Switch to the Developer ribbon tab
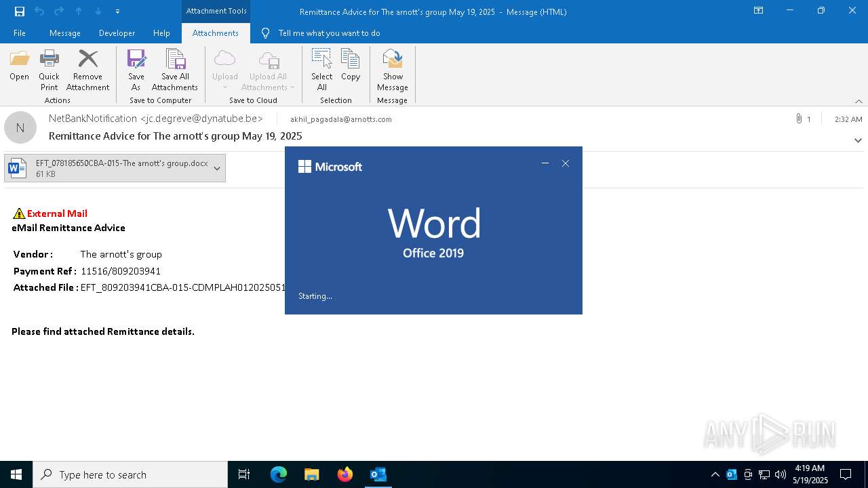The image size is (868, 488). [117, 33]
